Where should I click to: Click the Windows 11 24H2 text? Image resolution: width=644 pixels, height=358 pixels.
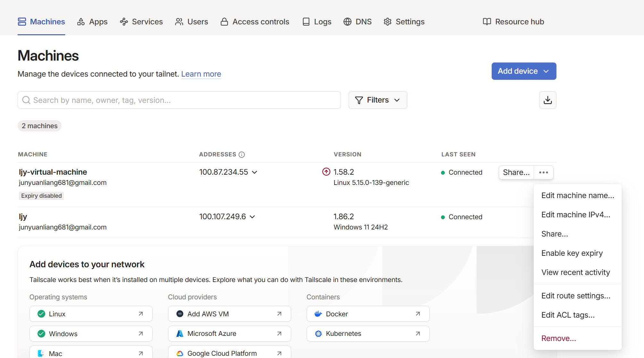point(361,227)
